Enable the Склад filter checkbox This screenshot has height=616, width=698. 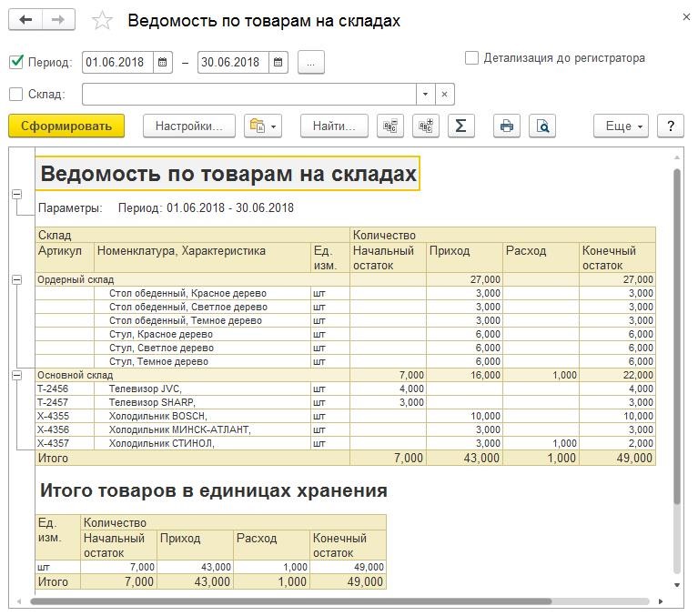(x=16, y=94)
